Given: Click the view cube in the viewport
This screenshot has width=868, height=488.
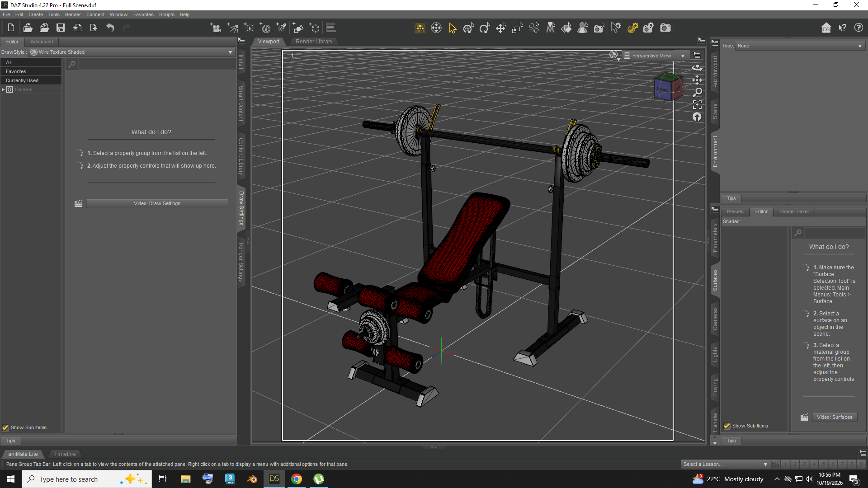Looking at the screenshot, I should (x=668, y=87).
